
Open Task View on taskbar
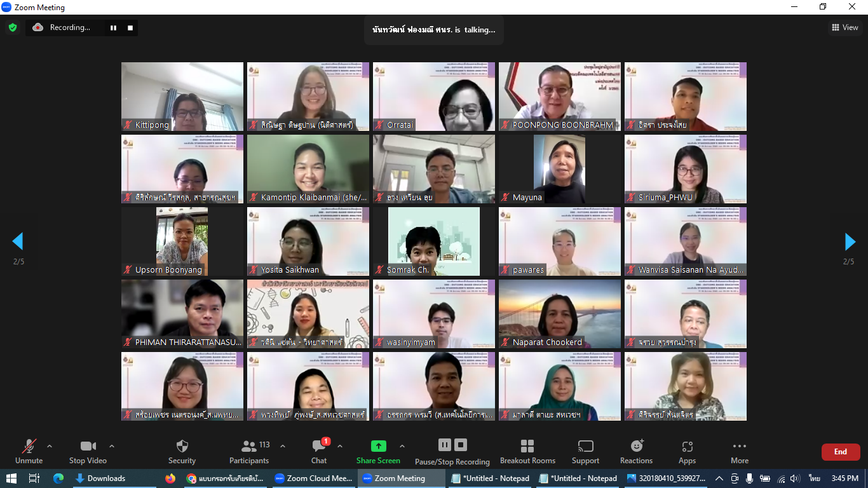point(34,478)
